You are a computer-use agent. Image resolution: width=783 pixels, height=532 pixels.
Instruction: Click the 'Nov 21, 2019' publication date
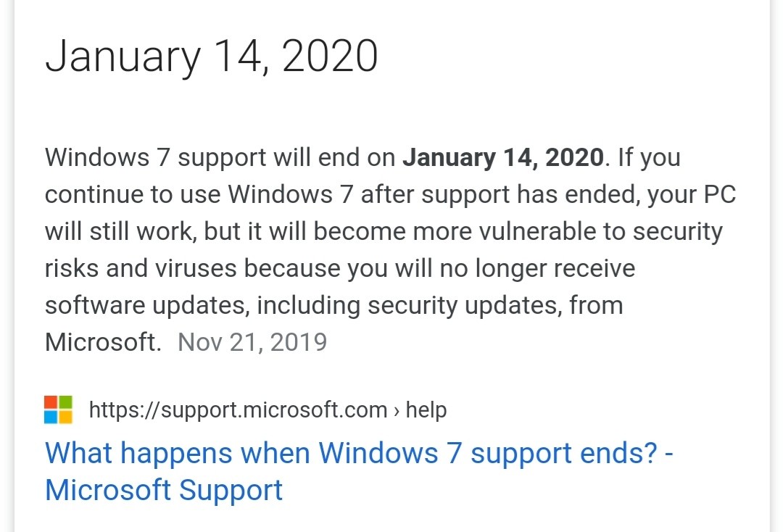[252, 342]
